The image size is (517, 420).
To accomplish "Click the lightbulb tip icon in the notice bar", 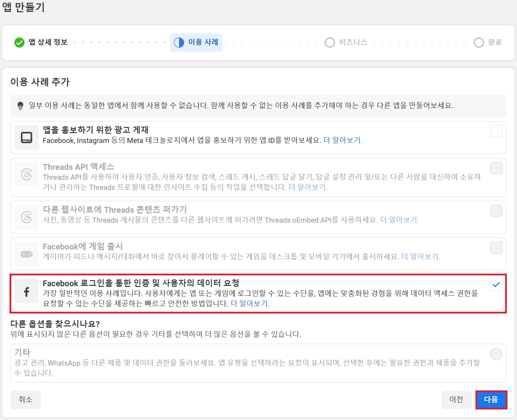I will click(20, 106).
